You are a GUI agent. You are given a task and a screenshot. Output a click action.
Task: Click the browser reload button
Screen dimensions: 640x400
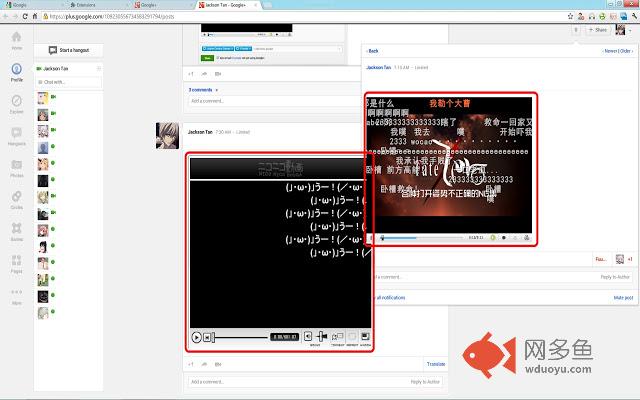[25, 16]
